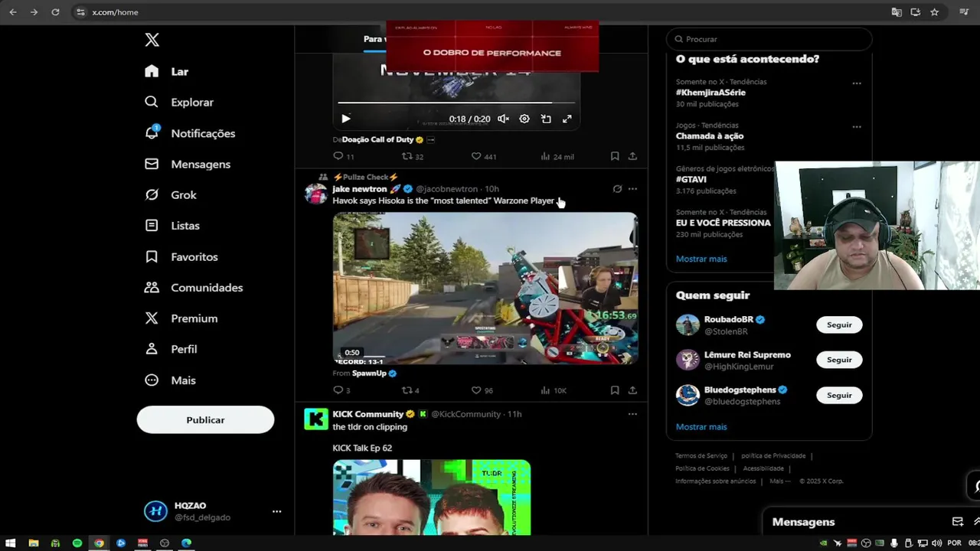
Task: Open video settings gear icon
Action: [524, 119]
